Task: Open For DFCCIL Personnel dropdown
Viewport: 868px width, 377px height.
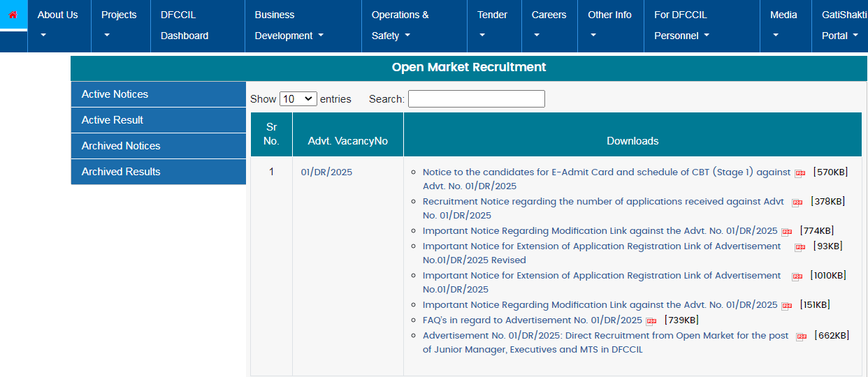Action: tap(702, 25)
